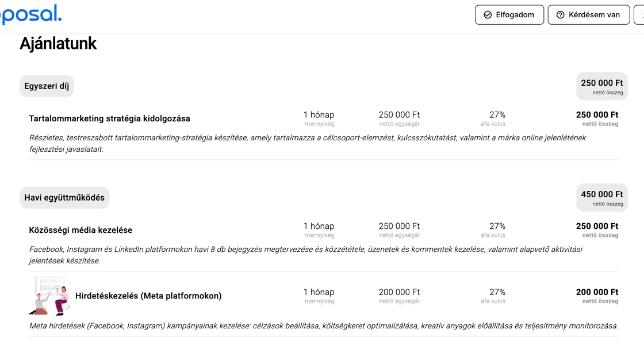644x360 pixels.
Task: Click the checkmark icon in Elfogadom button
Action: coord(488,15)
